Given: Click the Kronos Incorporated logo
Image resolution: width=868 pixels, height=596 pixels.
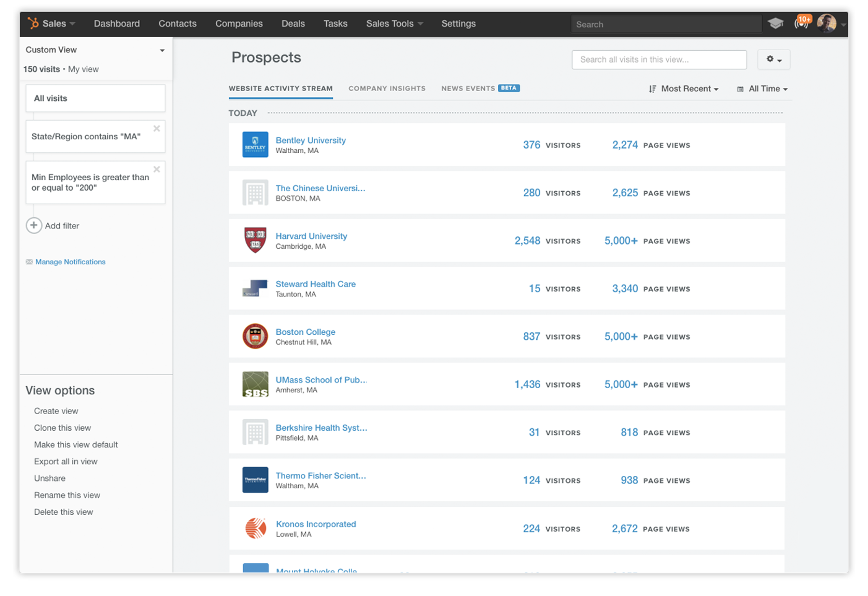Looking at the screenshot, I should [x=256, y=528].
